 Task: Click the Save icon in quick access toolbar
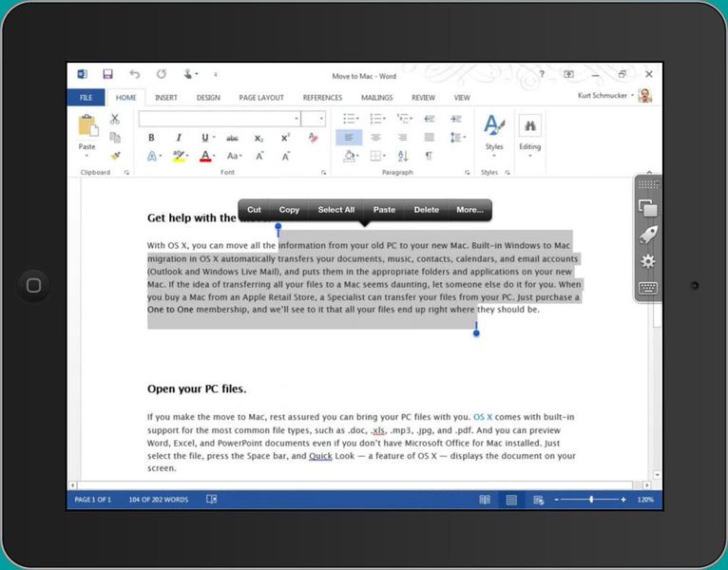[x=107, y=74]
